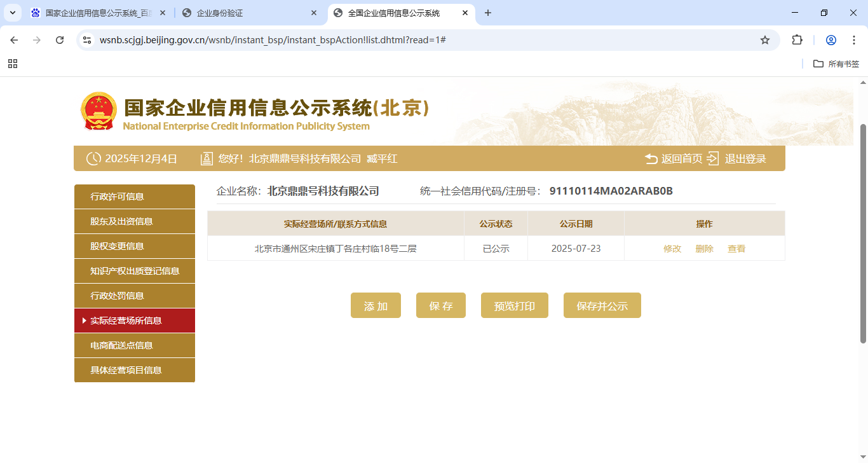The width and height of the screenshot is (868, 463).
Task: Click the 返回首页 return home link
Action: (x=674, y=159)
